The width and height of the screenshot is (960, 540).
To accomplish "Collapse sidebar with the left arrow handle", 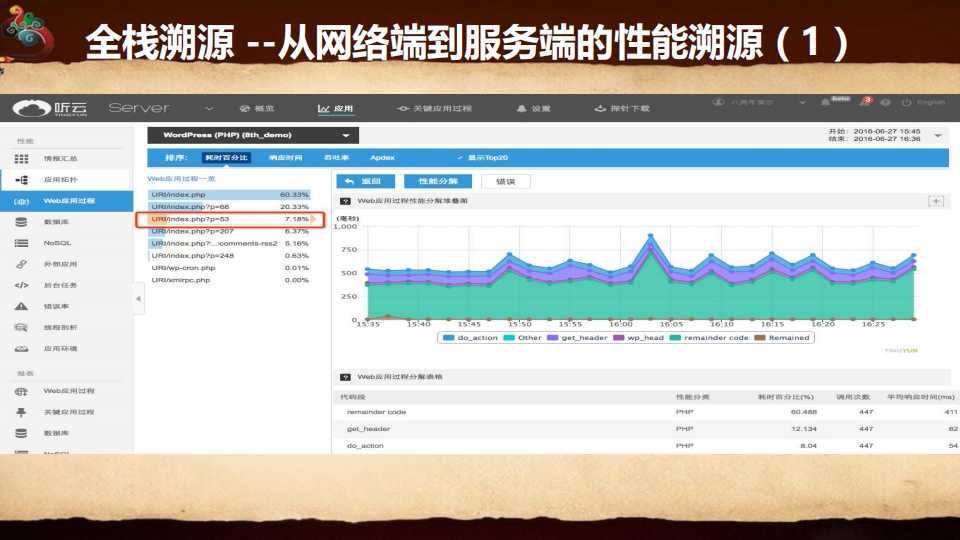I will (x=138, y=299).
